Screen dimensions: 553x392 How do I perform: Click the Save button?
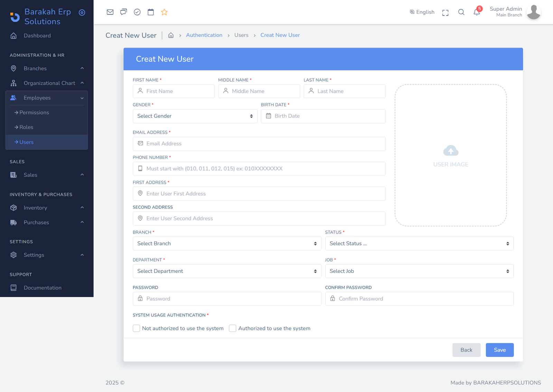click(x=499, y=350)
